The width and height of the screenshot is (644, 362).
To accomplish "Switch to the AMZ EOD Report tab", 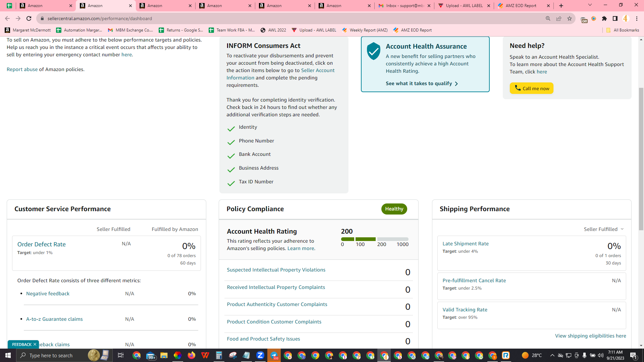I will (524, 6).
